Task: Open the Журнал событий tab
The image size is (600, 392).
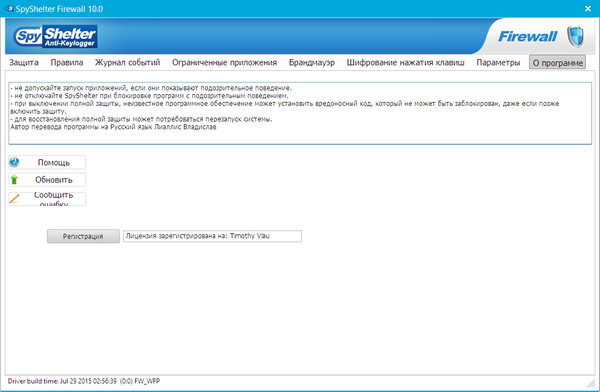Action: point(127,62)
